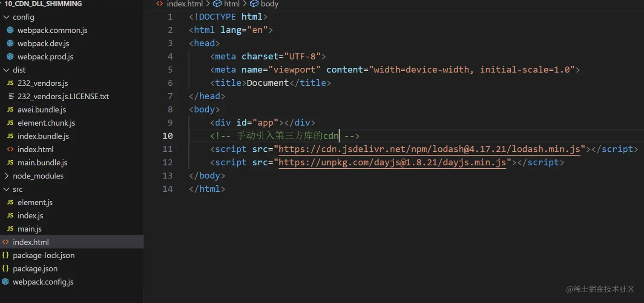Open element.chunk.js file
This screenshot has height=303, width=644.
coord(46,123)
